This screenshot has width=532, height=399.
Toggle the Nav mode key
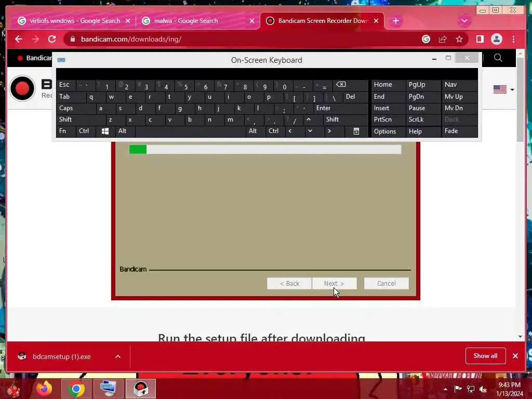459,85
